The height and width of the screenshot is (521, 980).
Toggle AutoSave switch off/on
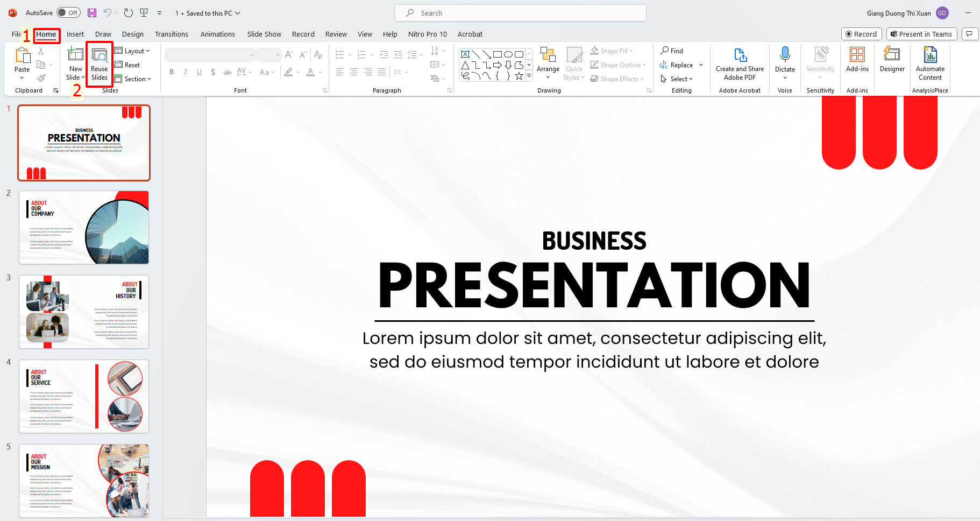69,13
